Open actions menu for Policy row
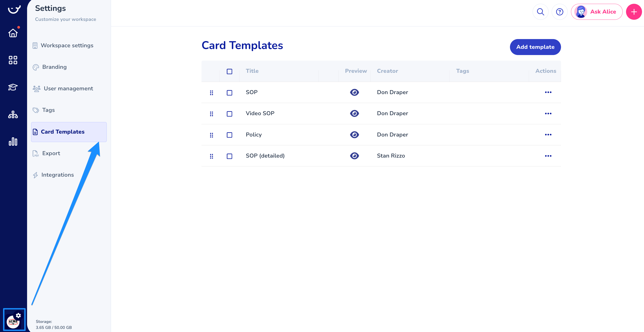The width and height of the screenshot is (644, 332). pos(548,135)
